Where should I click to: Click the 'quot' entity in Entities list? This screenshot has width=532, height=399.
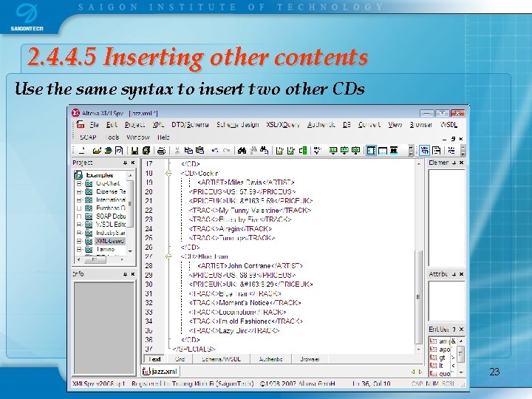(x=443, y=374)
